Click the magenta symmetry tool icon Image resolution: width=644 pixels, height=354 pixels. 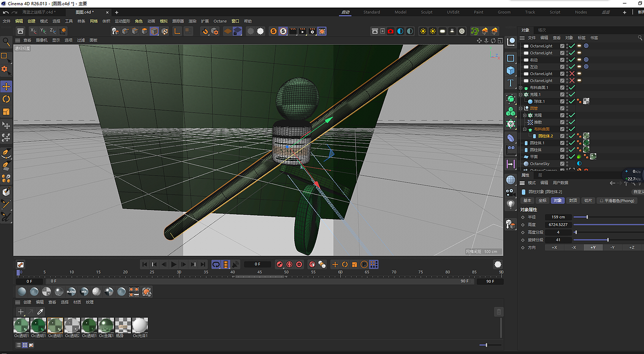[511, 164]
